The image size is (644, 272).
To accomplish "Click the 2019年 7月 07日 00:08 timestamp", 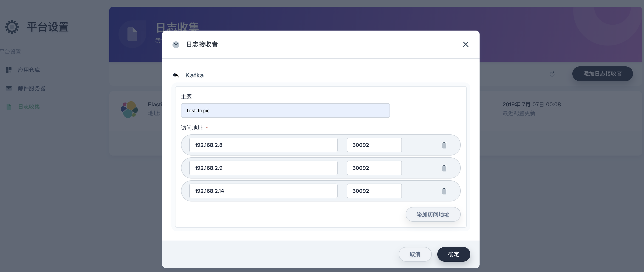I will [531, 105].
